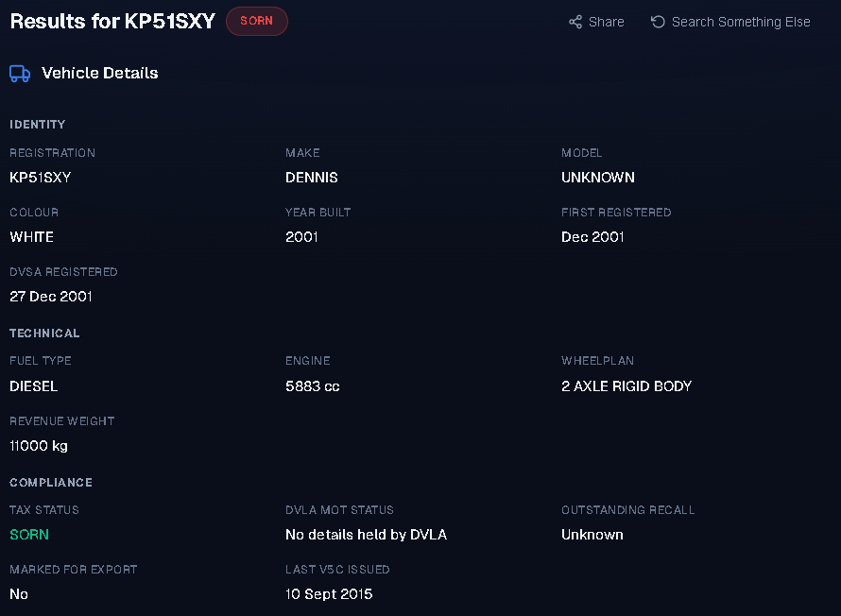Select the Results for KP51SXY heading
The height and width of the screenshot is (616, 841).
tap(112, 22)
